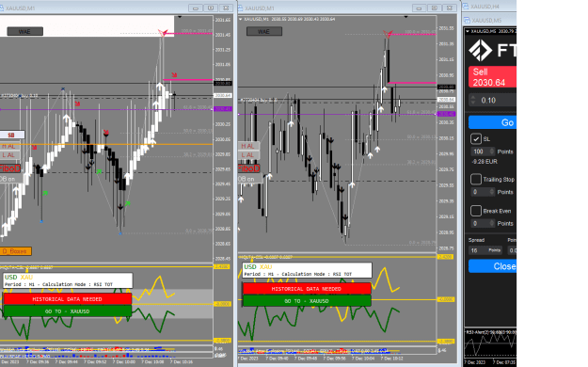Close the middle XAUUSD,M1 chart window
This screenshot has width=588, height=367.
[x=450, y=8]
